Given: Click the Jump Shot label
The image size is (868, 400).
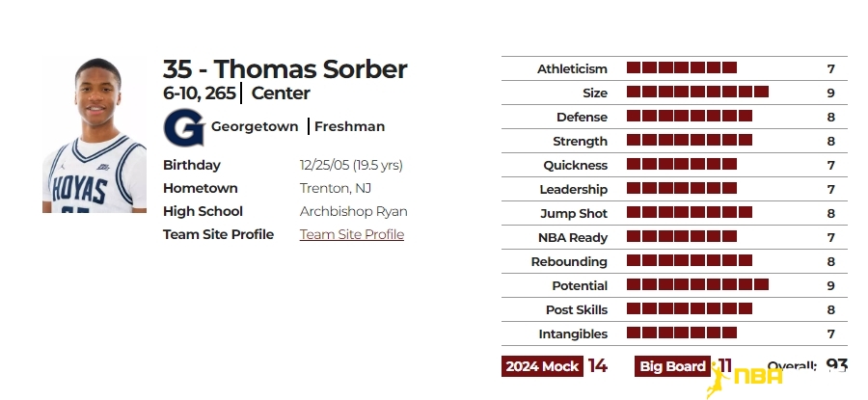Looking at the screenshot, I should click(x=574, y=214).
